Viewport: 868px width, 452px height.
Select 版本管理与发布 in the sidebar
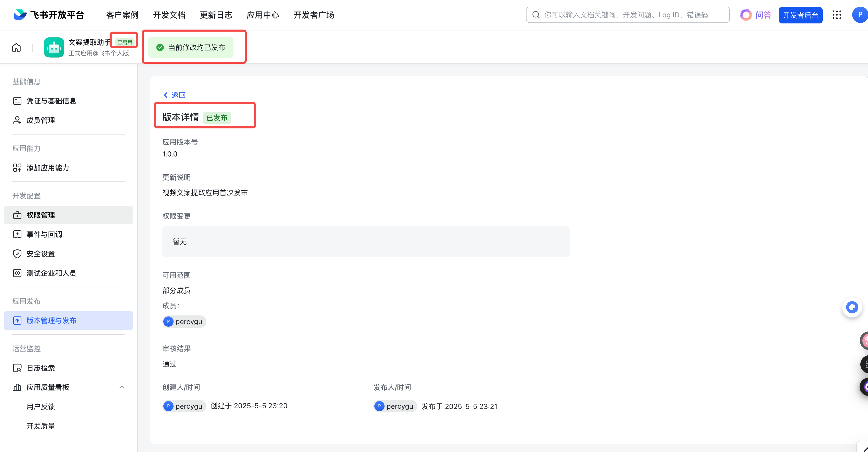tap(68, 320)
